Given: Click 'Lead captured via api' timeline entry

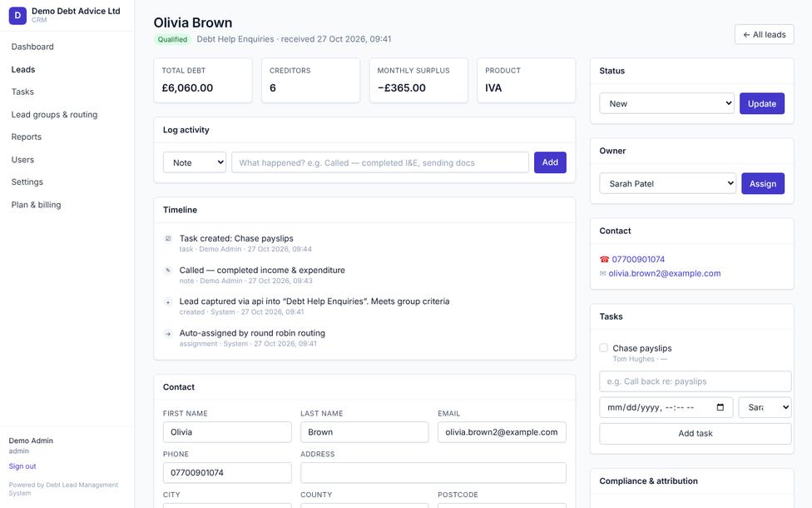Looking at the screenshot, I should (314, 301).
